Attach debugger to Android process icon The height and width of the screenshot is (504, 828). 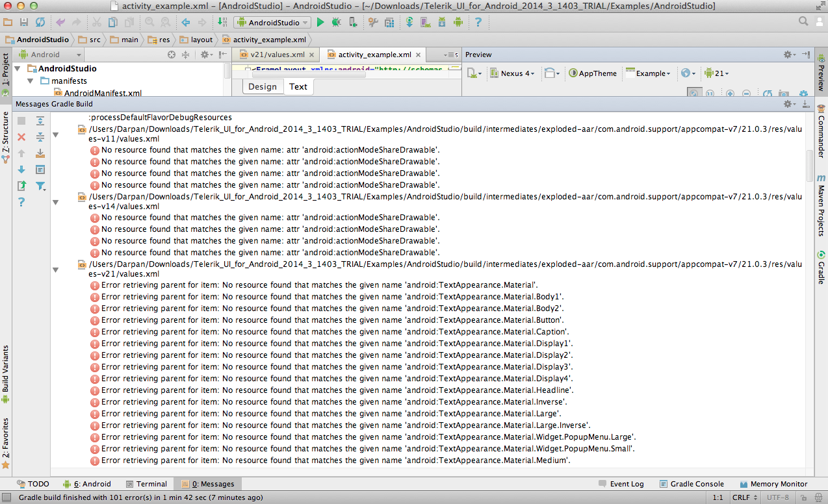tap(353, 22)
